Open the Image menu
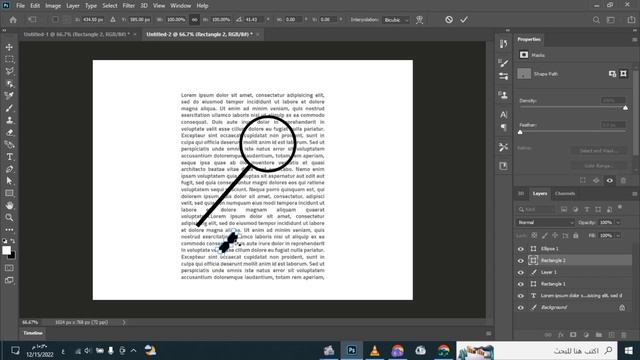The width and height of the screenshot is (640, 360). click(53, 6)
